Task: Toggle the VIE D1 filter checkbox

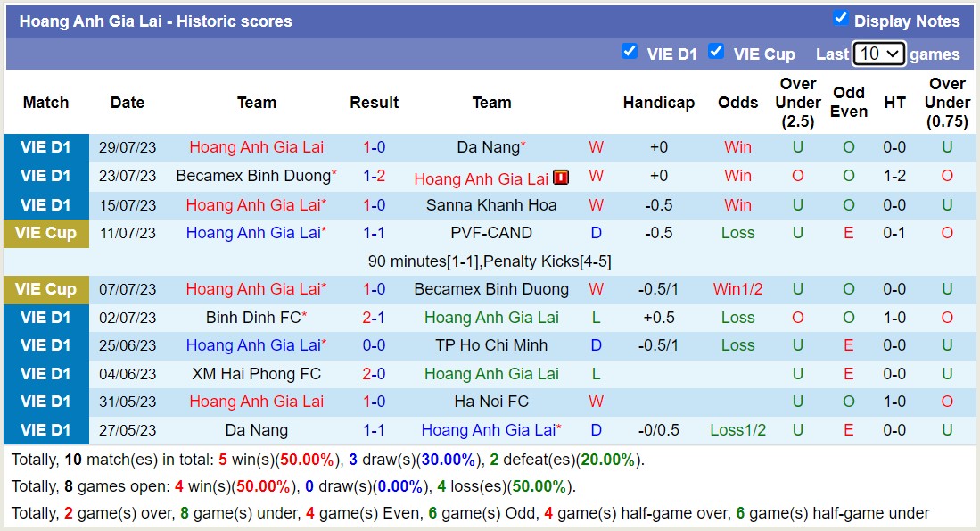Action: (630, 52)
